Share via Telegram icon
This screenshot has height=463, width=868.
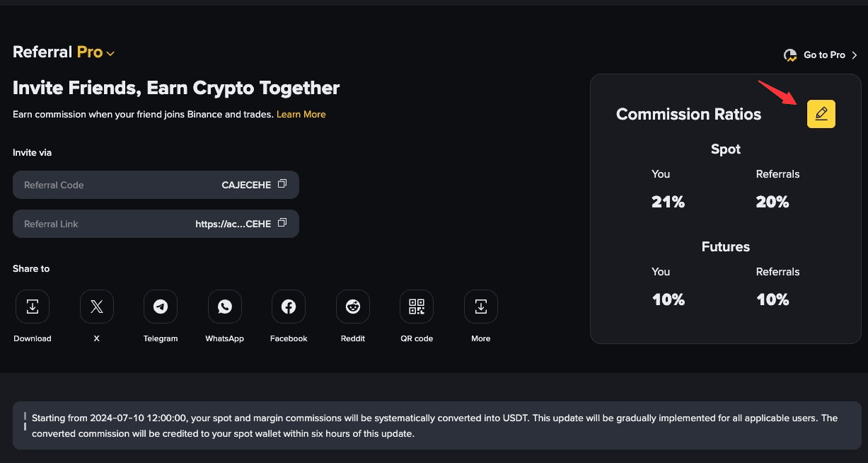(x=161, y=307)
